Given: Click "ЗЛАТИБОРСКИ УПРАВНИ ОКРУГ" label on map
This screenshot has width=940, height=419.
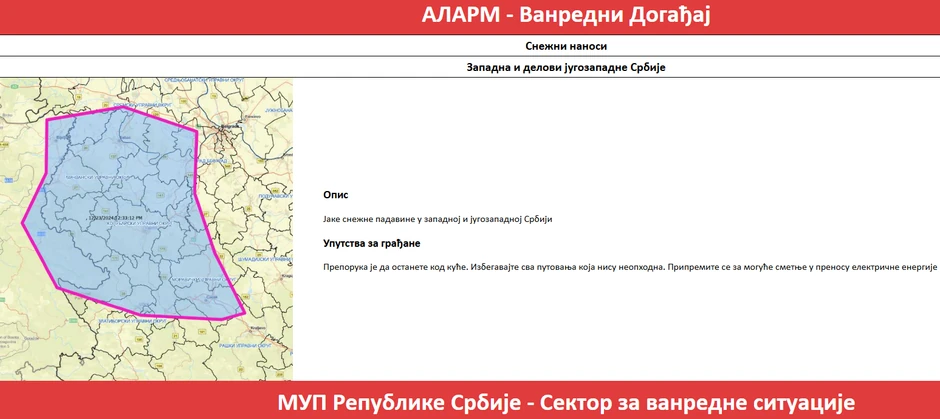Looking at the screenshot, I should (x=132, y=322).
